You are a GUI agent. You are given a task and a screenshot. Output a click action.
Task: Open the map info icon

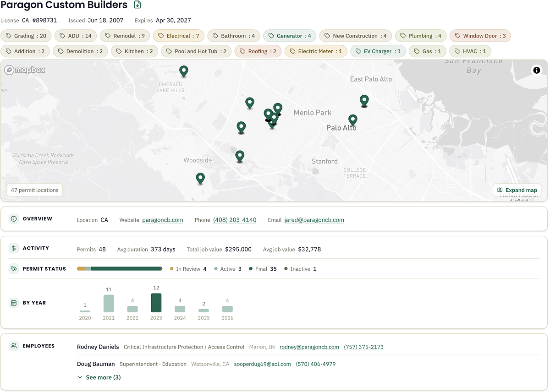pos(536,70)
